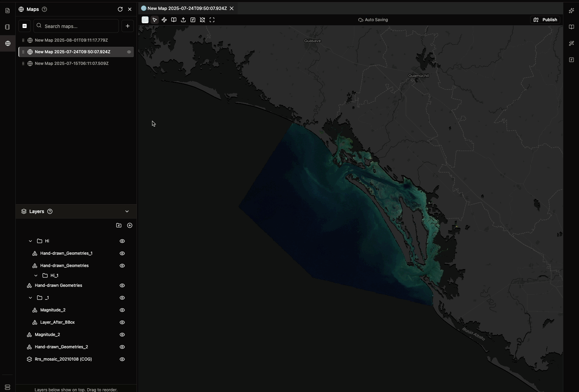Click the Publish button
Image resolution: width=579 pixels, height=392 pixels.
coord(545,20)
